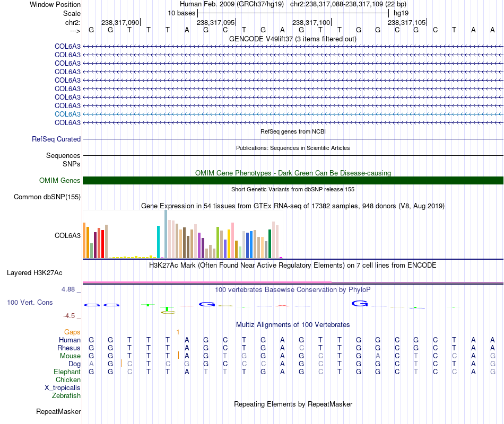Click the X_tropicalis alignment row label
The width and height of the screenshot is (504, 424).
(x=63, y=388)
